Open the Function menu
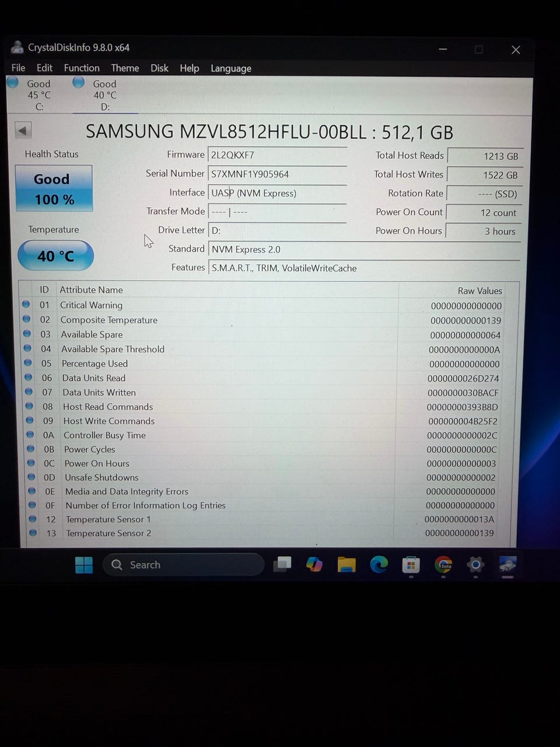This screenshot has height=747, width=560. (82, 68)
